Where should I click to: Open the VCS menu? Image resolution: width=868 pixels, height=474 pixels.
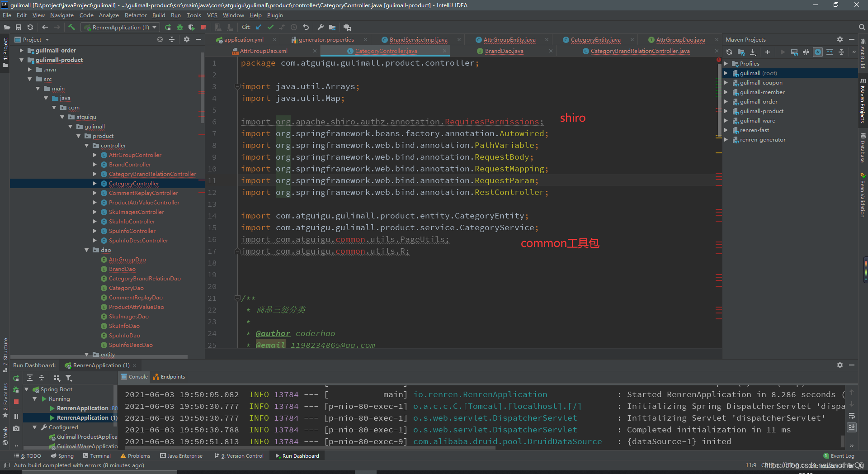click(212, 15)
